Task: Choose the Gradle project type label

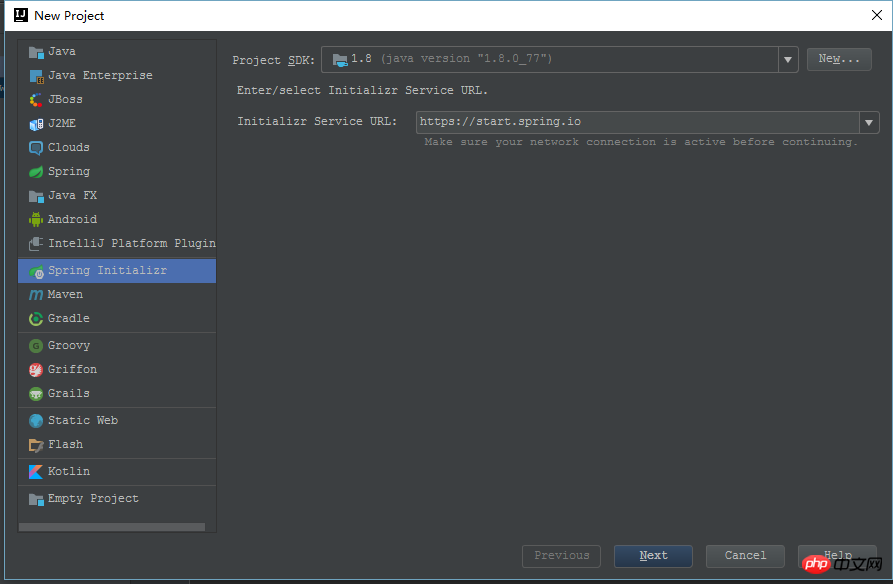Action: (x=68, y=318)
